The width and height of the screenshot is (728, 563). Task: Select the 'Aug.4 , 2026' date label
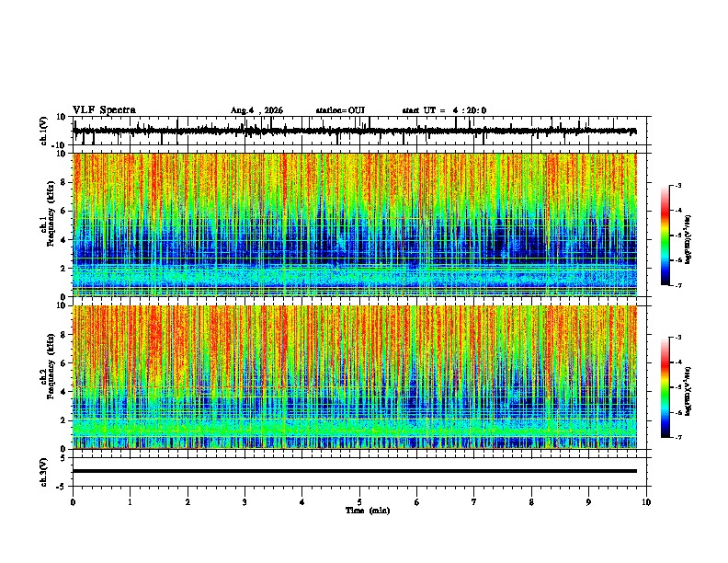click(256, 110)
